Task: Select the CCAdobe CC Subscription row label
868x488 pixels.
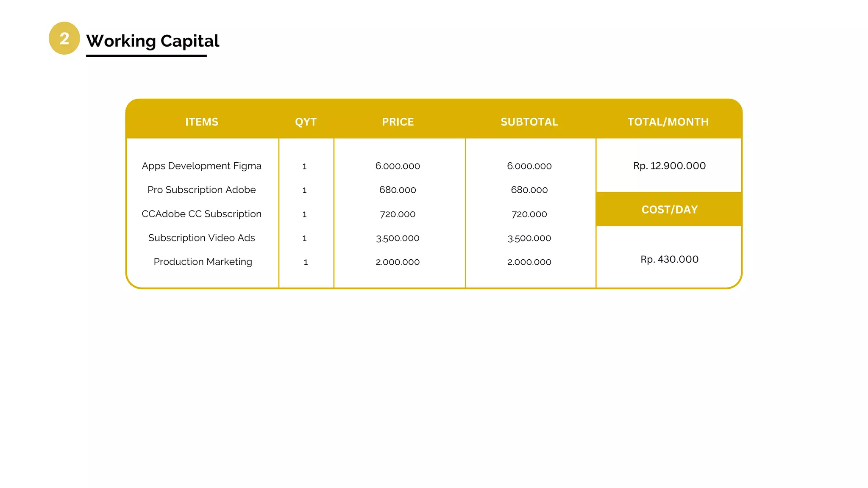Action: click(202, 214)
